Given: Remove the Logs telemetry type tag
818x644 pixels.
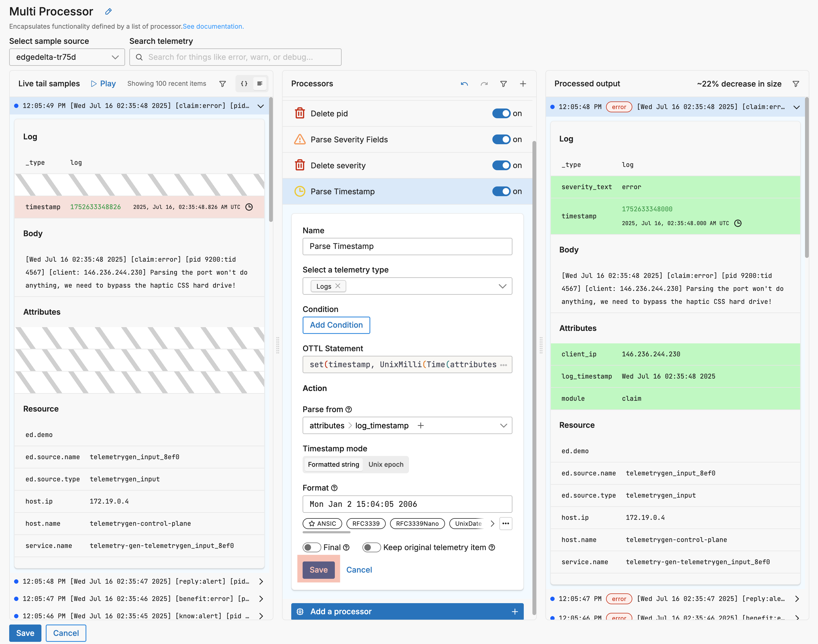Looking at the screenshot, I should (338, 286).
